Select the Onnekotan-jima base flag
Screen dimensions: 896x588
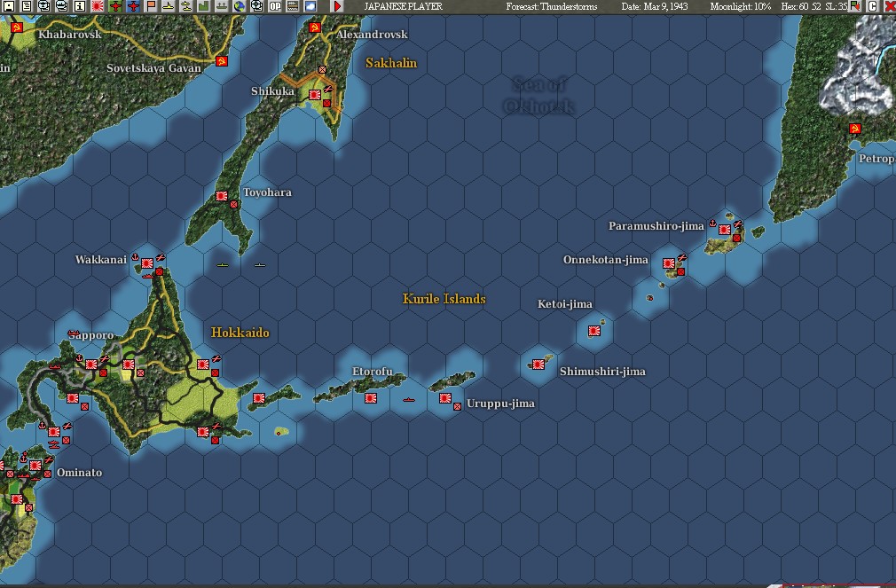tap(669, 263)
